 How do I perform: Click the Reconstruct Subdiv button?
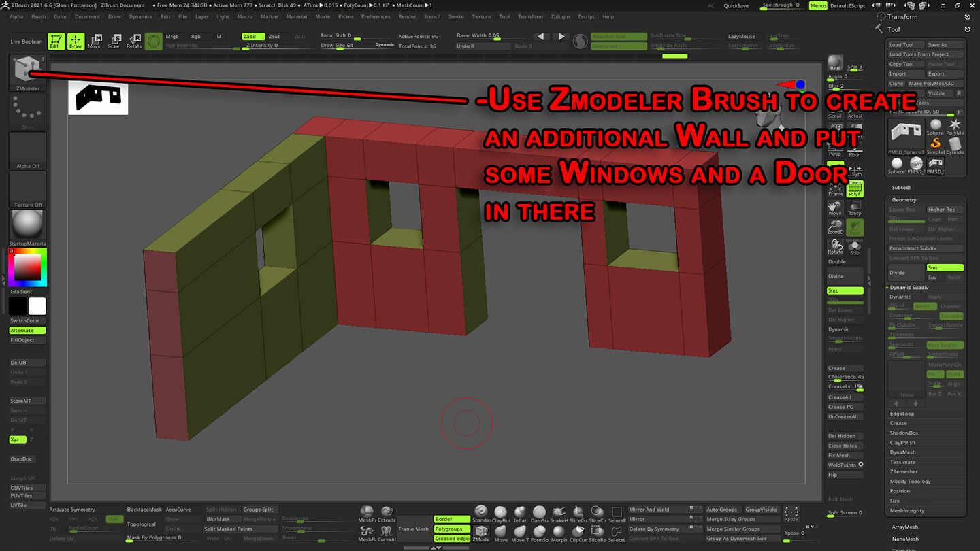pos(925,248)
